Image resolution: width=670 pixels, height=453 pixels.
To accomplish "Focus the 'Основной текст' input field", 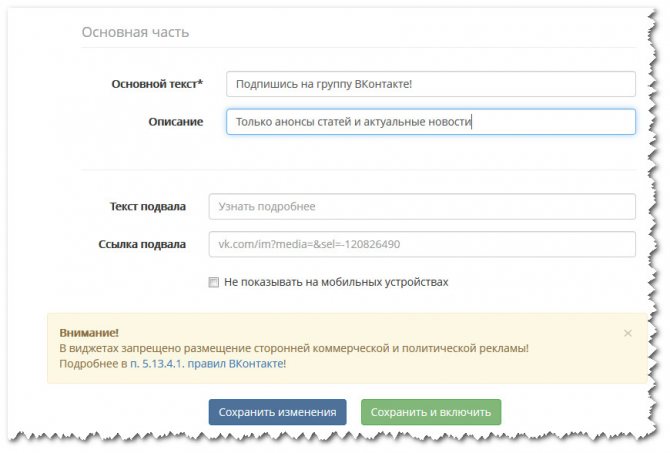I will (x=430, y=84).
